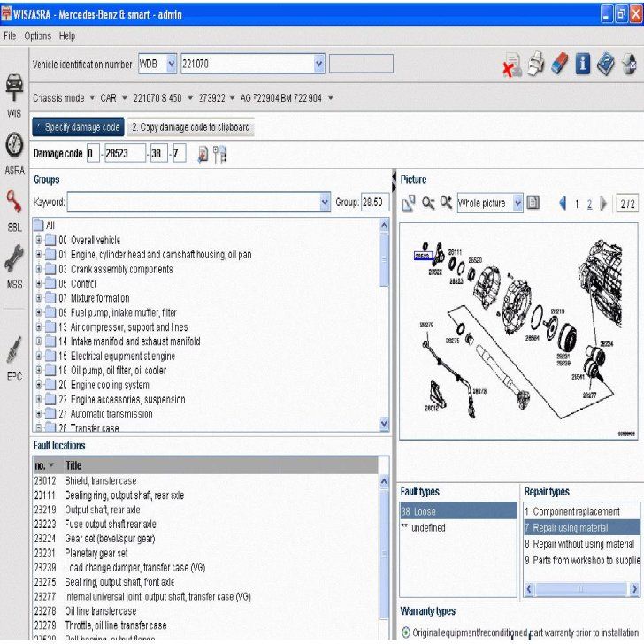
Task: Click the Title column header
Action: 221,465
